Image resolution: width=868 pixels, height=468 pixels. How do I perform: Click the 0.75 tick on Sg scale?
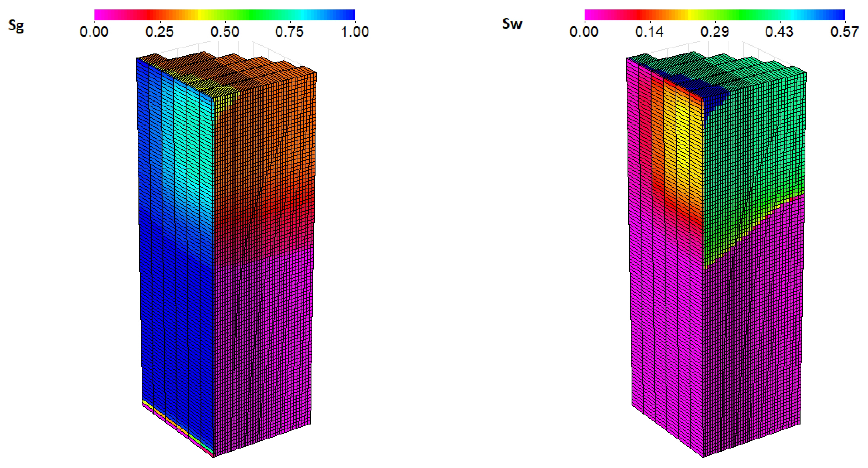click(x=289, y=32)
